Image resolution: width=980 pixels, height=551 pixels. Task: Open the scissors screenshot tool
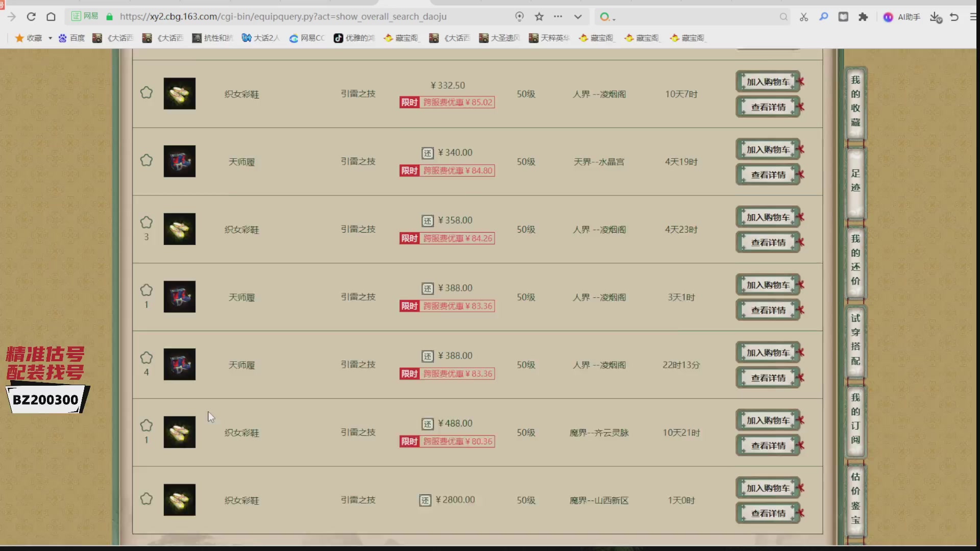pos(804,17)
